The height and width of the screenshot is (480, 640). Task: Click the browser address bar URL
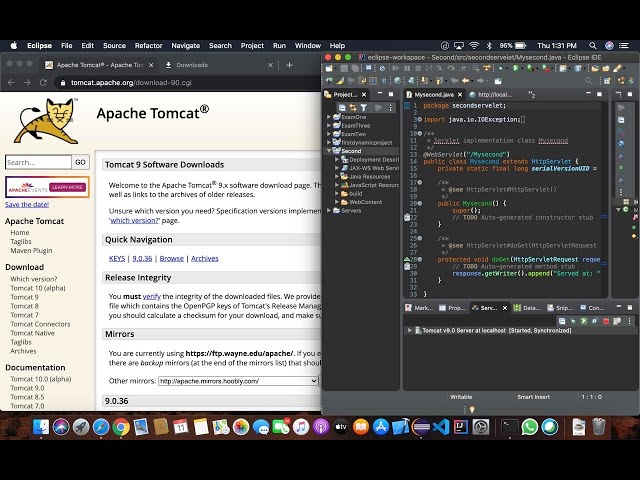(131, 82)
